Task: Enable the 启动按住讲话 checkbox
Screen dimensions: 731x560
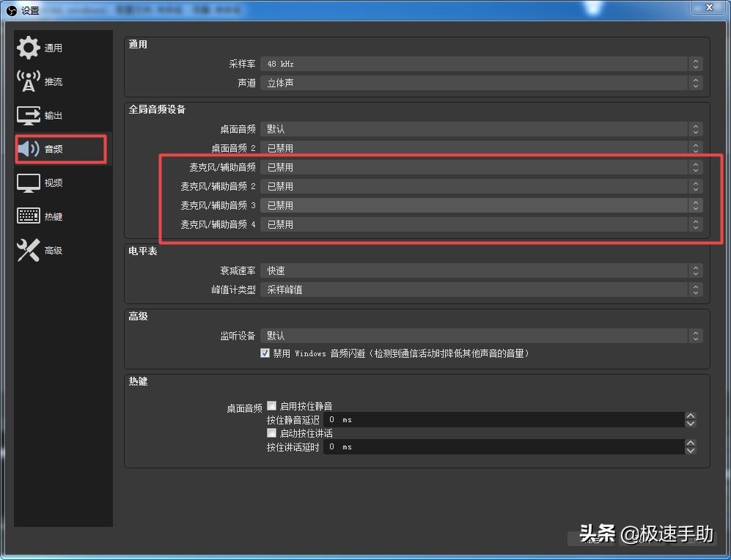Action: pyautogui.click(x=271, y=432)
